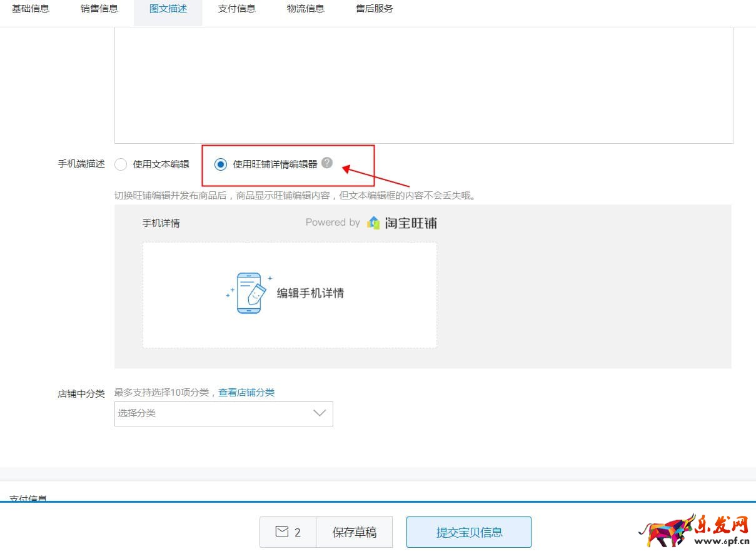756x554 pixels.
Task: Click the 淘宝旺铺 logo icon
Action: pos(373,223)
